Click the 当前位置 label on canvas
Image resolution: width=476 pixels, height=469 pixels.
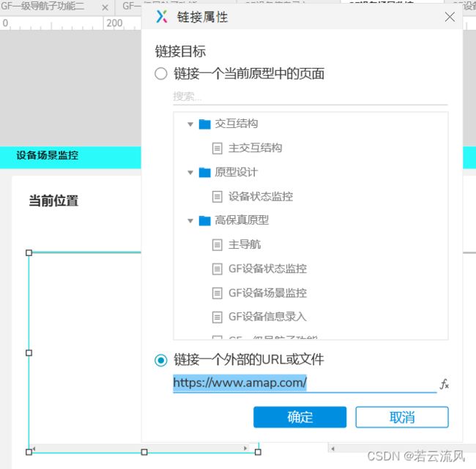[53, 200]
